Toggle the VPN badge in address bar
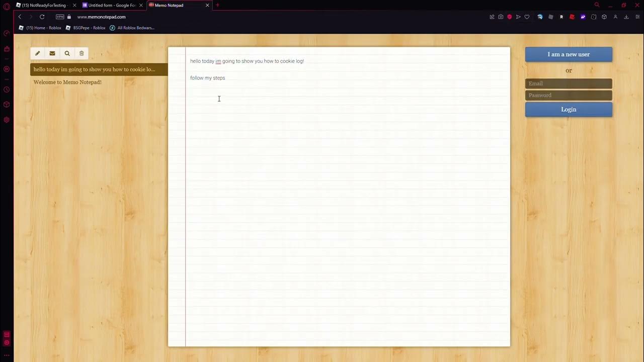This screenshot has width=644, height=362. 60,17
